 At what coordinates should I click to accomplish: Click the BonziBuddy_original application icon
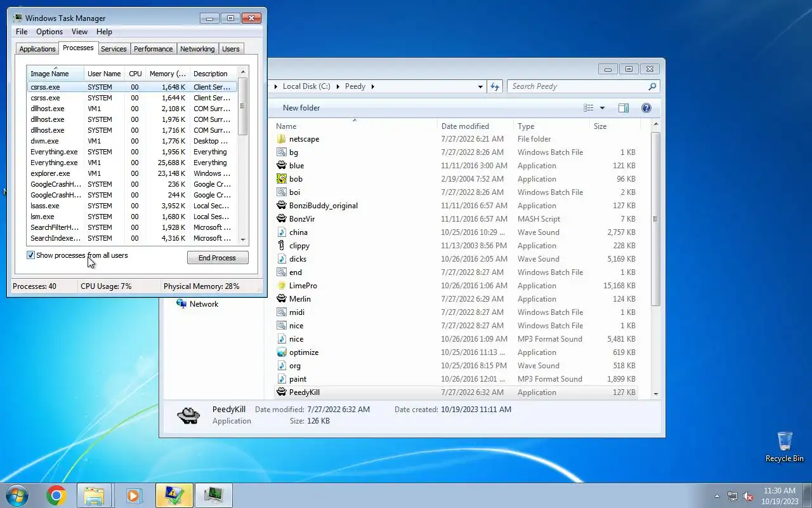[x=282, y=206]
